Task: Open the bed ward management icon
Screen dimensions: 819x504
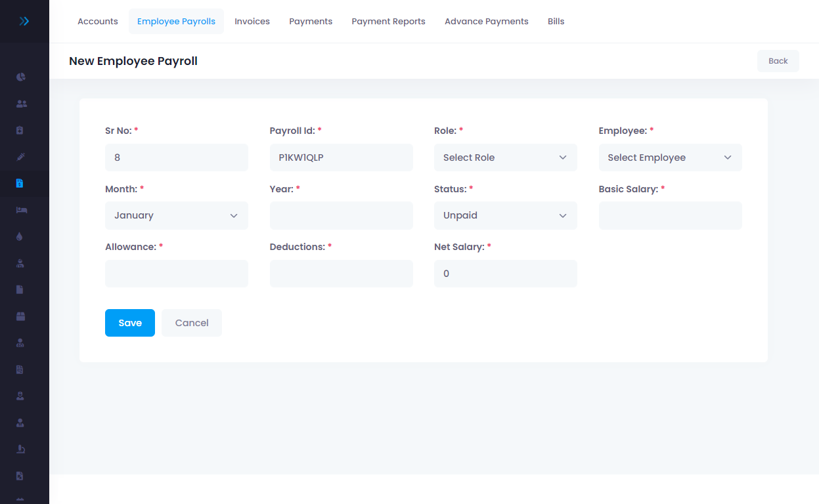Action: (x=20, y=210)
